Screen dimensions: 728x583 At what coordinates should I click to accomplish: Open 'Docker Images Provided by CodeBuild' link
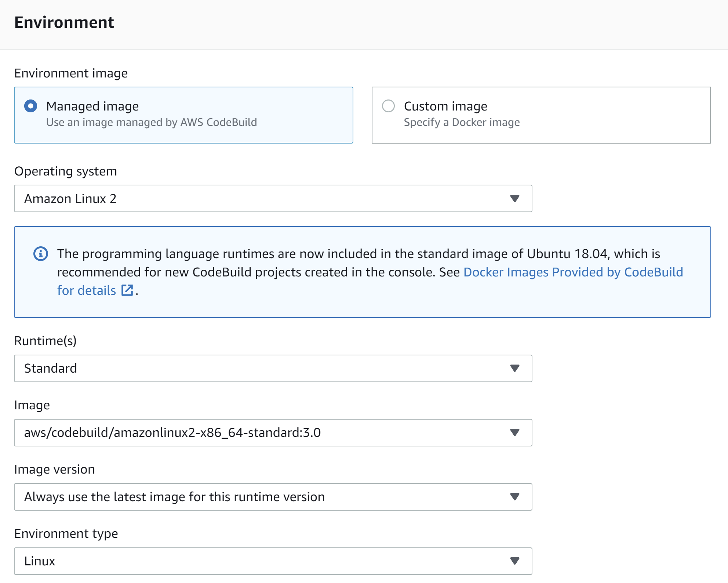573,272
